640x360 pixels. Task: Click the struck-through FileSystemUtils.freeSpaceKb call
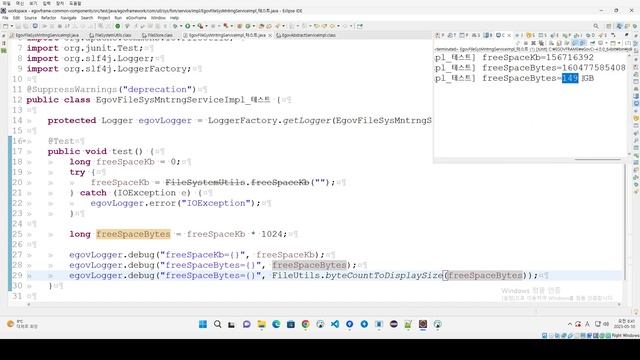pos(237,182)
